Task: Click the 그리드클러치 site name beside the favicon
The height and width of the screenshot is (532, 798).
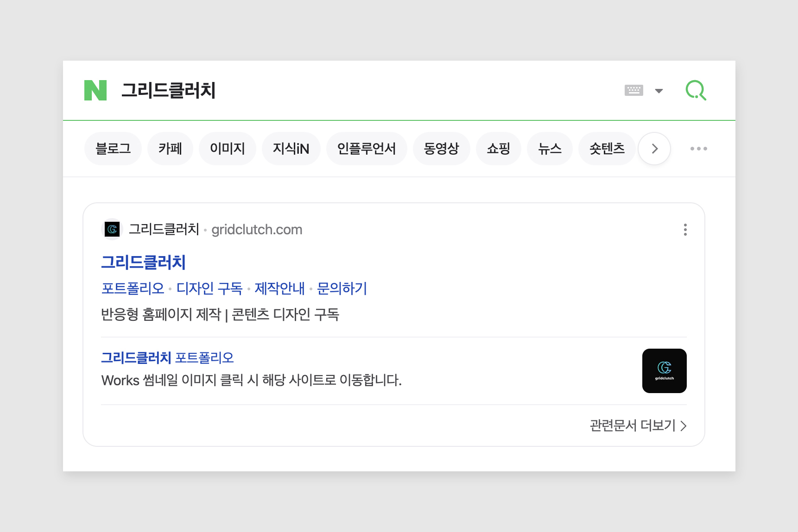Action: (164, 229)
